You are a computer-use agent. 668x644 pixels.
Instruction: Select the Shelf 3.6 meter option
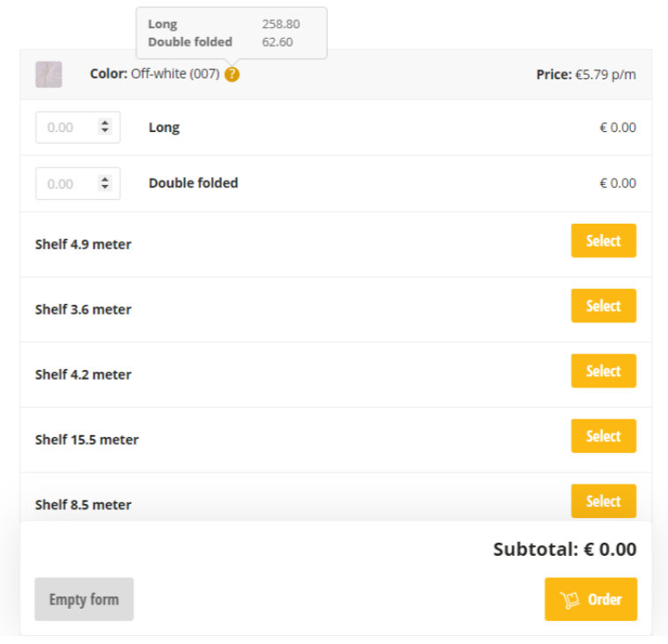point(603,306)
